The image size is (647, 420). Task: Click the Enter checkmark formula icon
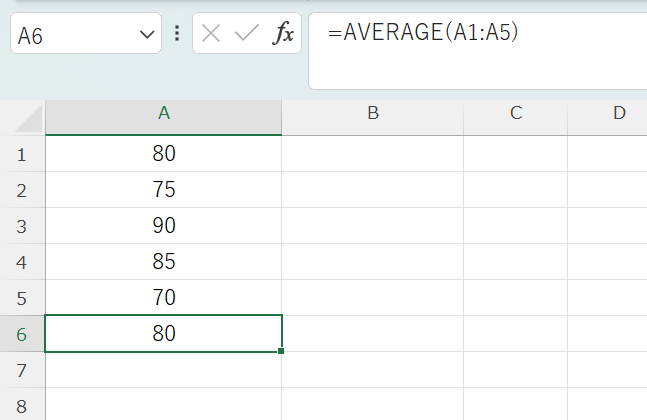coord(246,34)
